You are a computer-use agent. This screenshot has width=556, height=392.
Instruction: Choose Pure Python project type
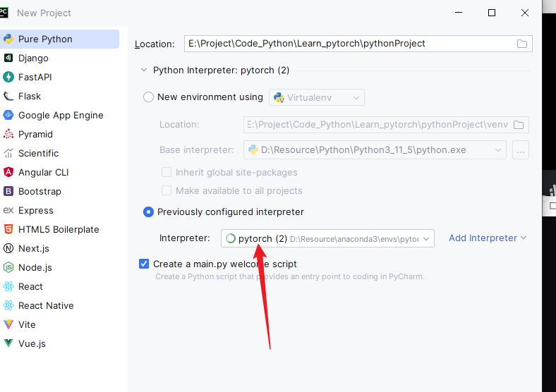[x=45, y=39]
